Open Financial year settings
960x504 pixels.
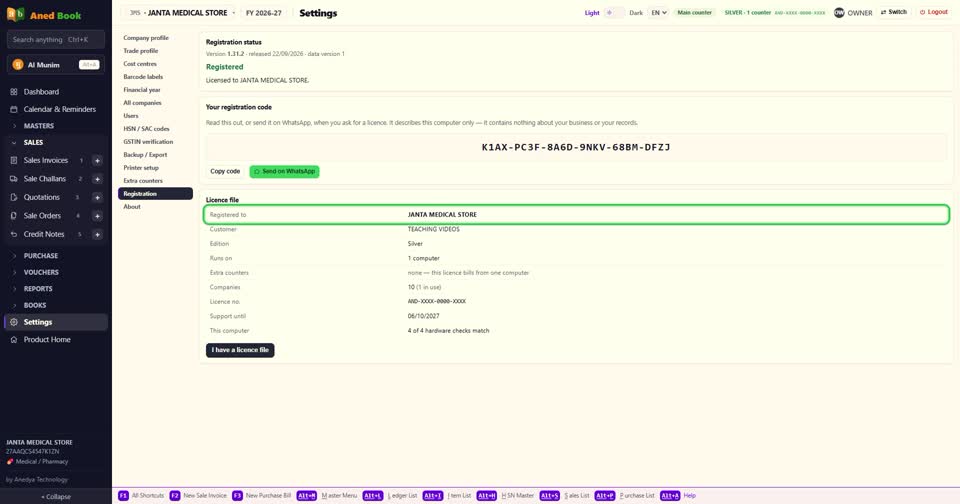point(155,90)
